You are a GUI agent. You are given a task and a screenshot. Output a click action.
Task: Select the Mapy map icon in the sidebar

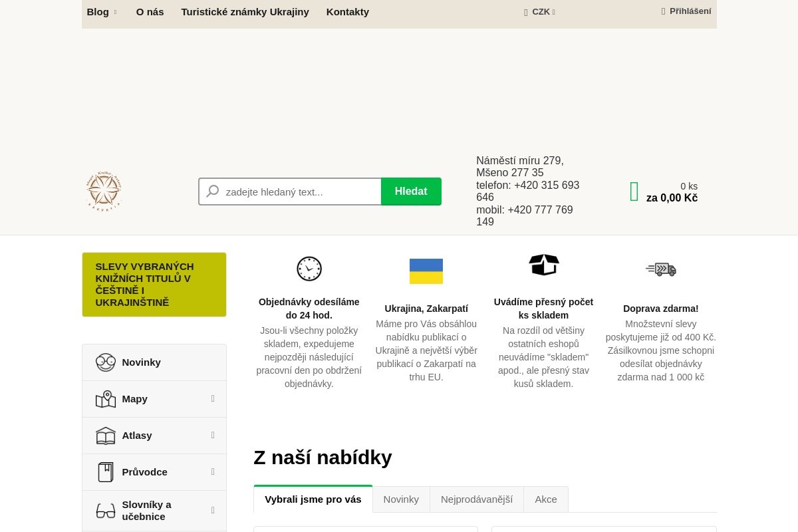(105, 399)
